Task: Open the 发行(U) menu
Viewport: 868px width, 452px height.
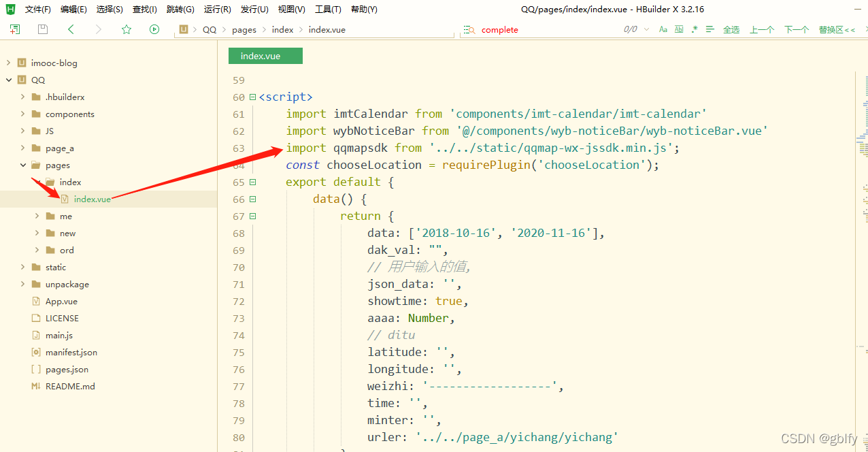Action: 254,9
